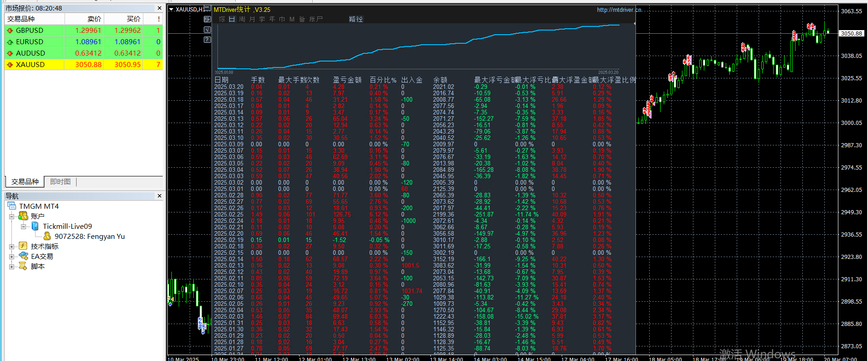Close the Navigator (导航) panel
Viewport: 868px width, 361px height.
point(160,196)
